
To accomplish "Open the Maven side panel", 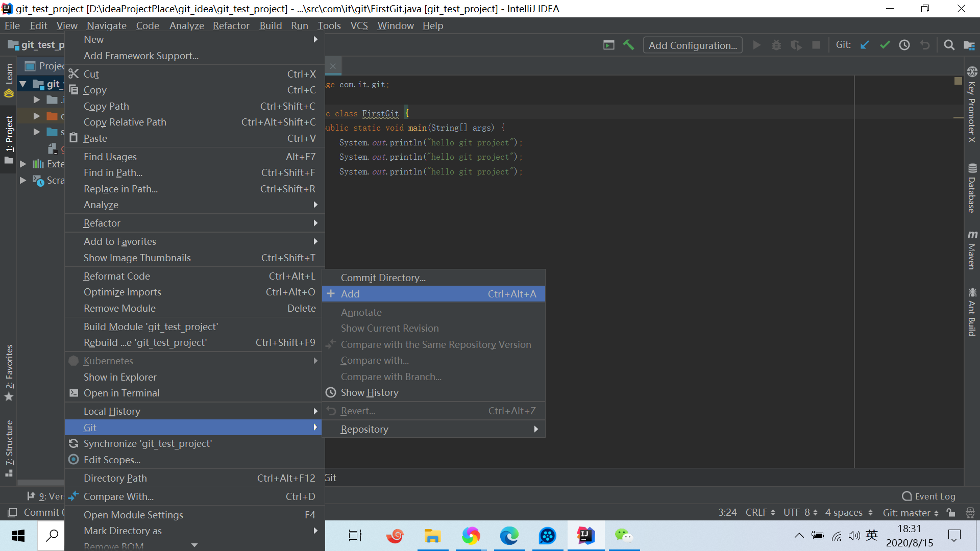I will tap(972, 250).
